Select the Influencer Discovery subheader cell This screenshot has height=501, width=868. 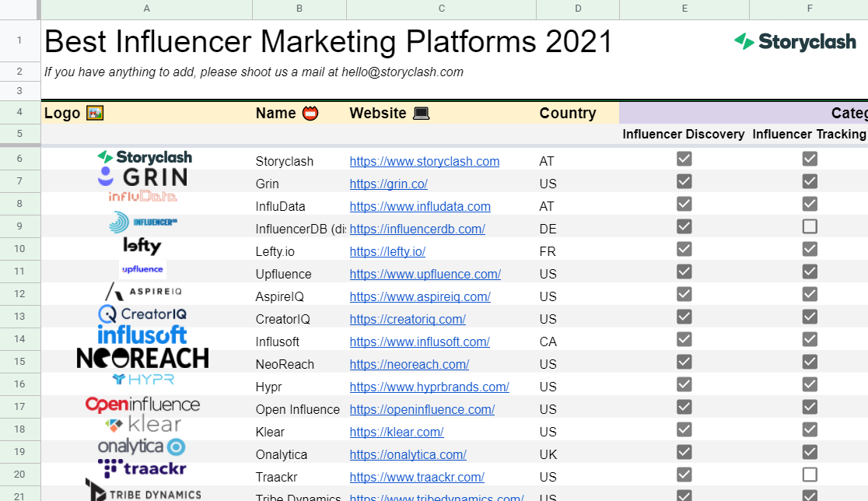[x=684, y=134]
